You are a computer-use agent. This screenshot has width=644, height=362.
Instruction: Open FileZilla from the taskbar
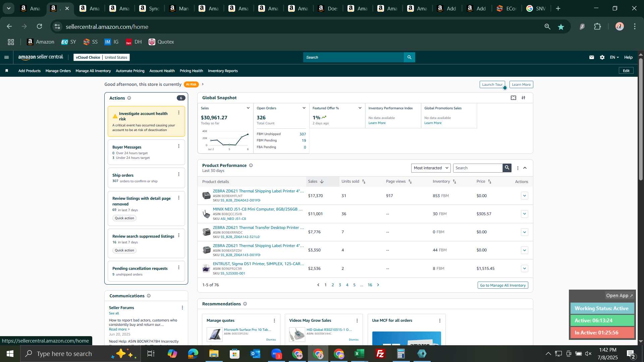pos(380,354)
